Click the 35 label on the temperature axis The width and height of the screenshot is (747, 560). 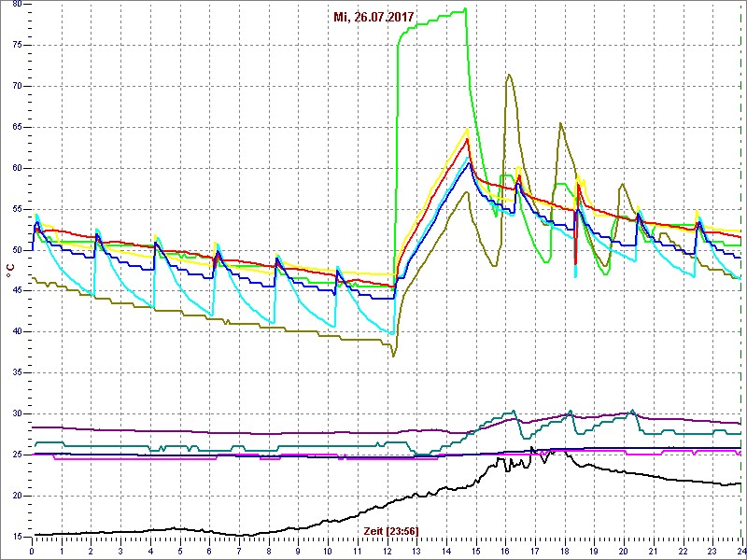[16, 373]
